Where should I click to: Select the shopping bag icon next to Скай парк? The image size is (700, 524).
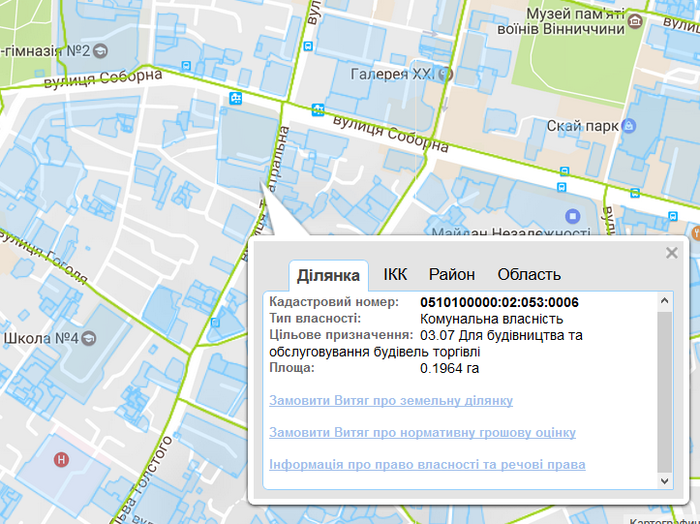pyautogui.click(x=629, y=126)
